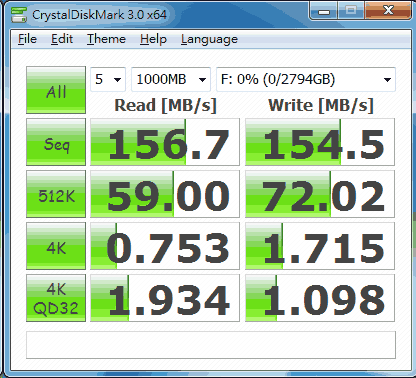Open the File menu
The width and height of the screenshot is (416, 378).
(27, 39)
